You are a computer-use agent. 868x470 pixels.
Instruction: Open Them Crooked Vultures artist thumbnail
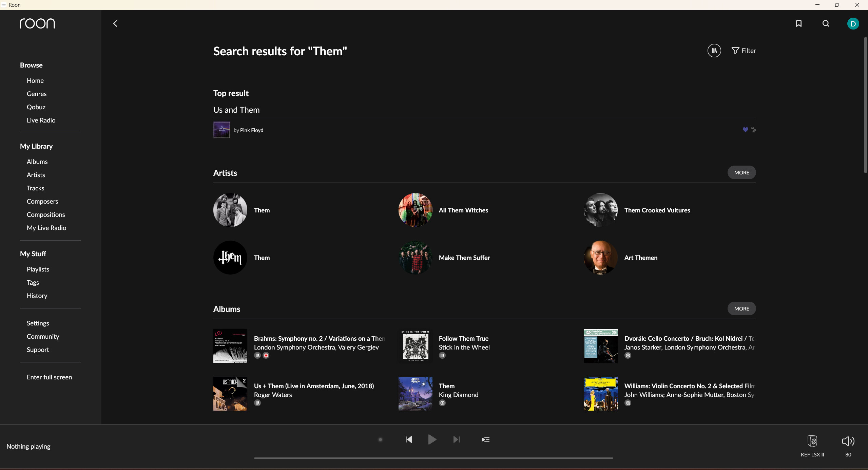coord(600,210)
